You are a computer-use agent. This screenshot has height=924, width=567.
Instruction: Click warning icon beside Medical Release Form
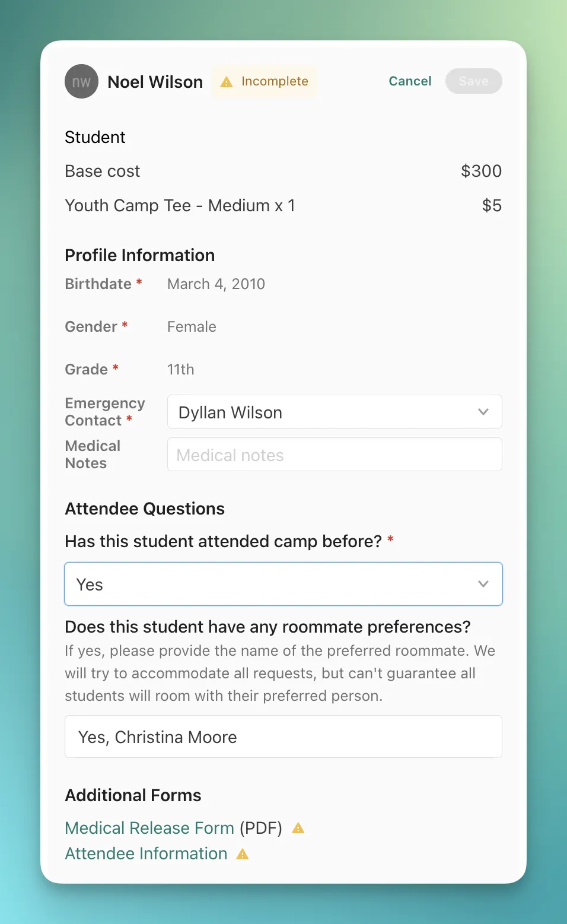point(298,828)
